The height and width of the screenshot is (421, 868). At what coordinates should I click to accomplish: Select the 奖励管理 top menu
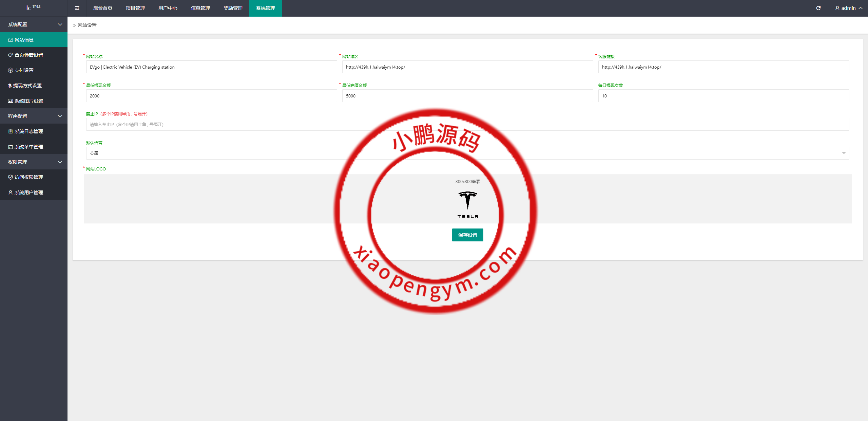point(233,8)
